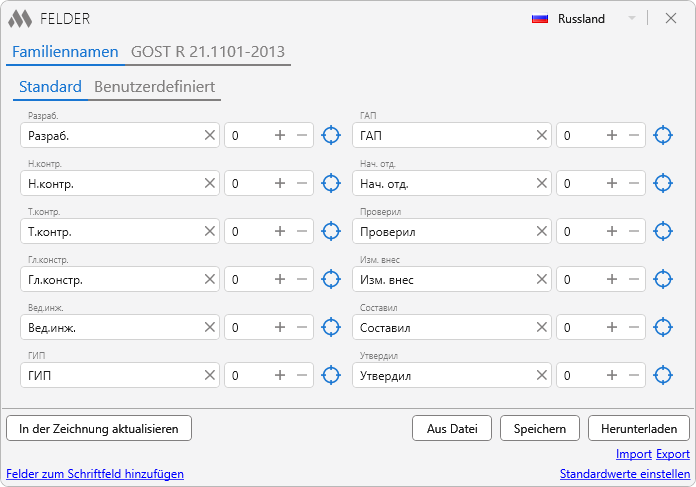Open the Benutzerdefiniert tab
The width and height of the screenshot is (696, 487).
tap(154, 87)
